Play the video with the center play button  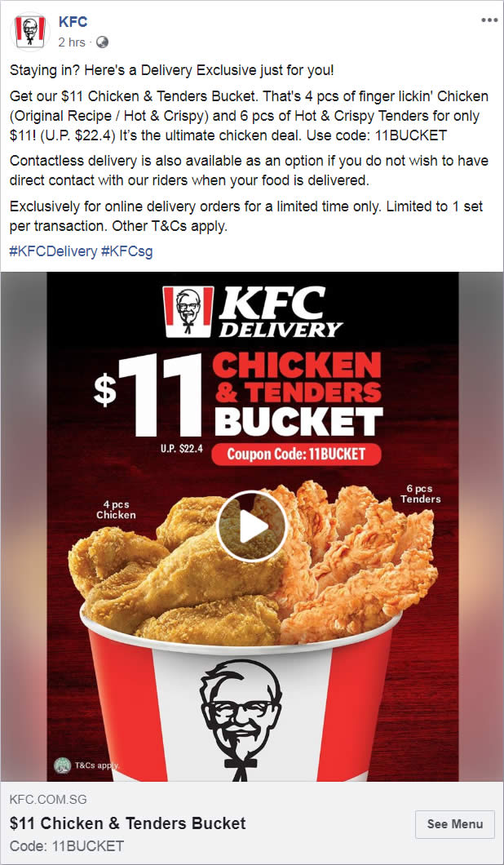[x=252, y=526]
